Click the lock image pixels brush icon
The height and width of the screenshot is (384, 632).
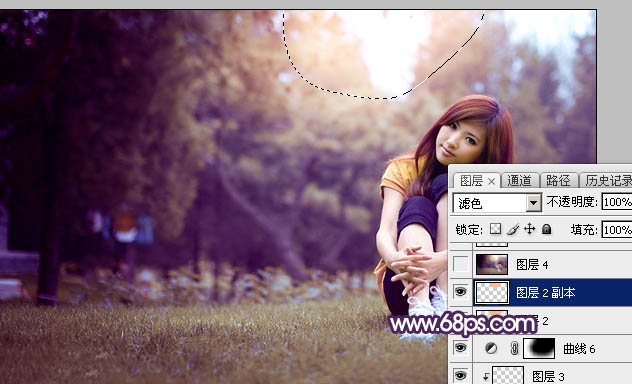[513, 229]
